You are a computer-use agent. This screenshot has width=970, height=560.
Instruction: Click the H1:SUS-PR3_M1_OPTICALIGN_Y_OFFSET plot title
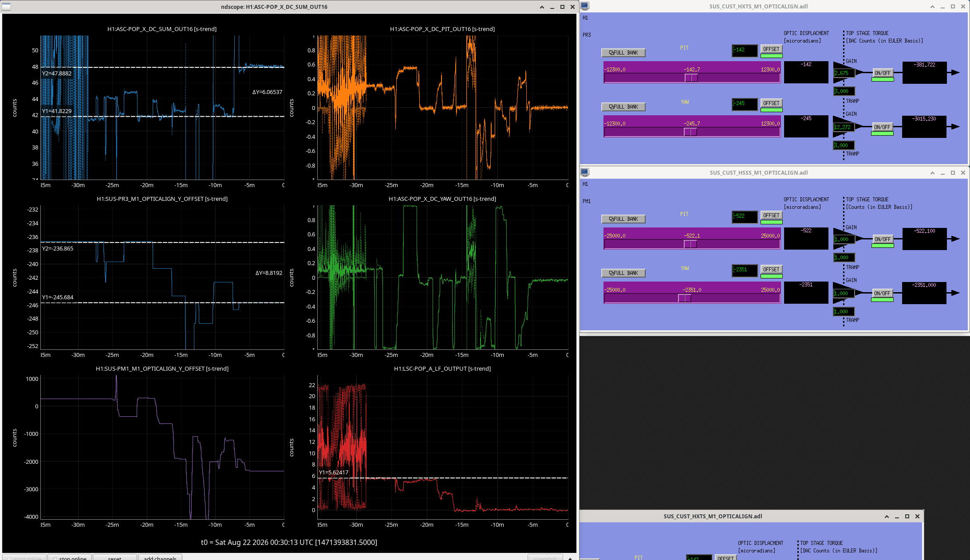(162, 199)
